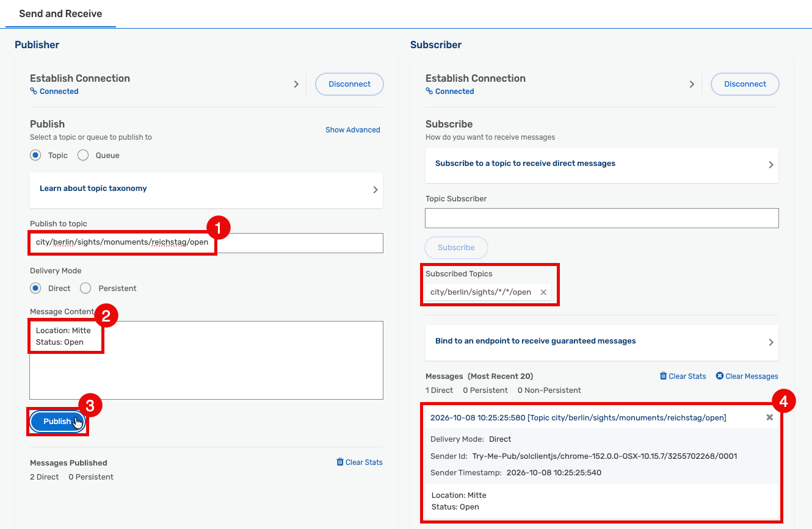The width and height of the screenshot is (812, 529).
Task: Click into the Publish to topic field
Action: 206,243
